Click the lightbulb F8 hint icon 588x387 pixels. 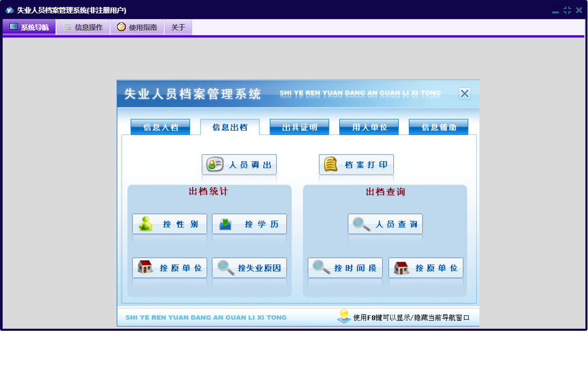344,316
